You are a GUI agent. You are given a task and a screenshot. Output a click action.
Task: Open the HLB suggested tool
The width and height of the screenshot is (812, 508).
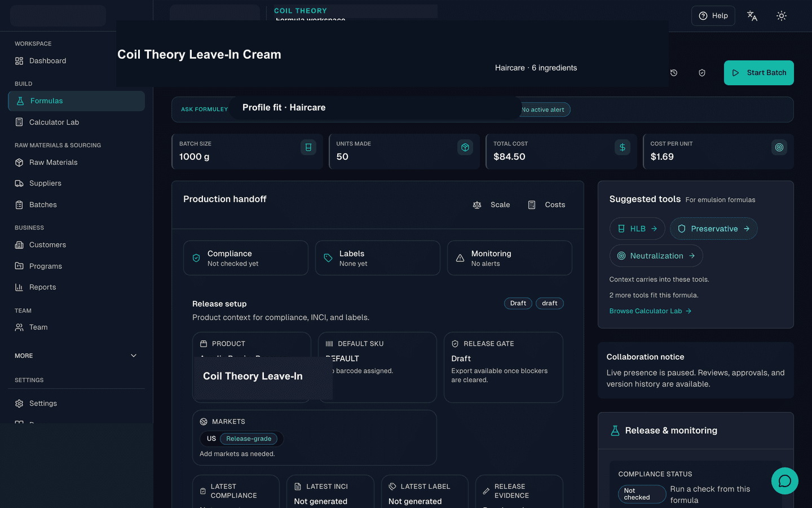[x=638, y=229]
